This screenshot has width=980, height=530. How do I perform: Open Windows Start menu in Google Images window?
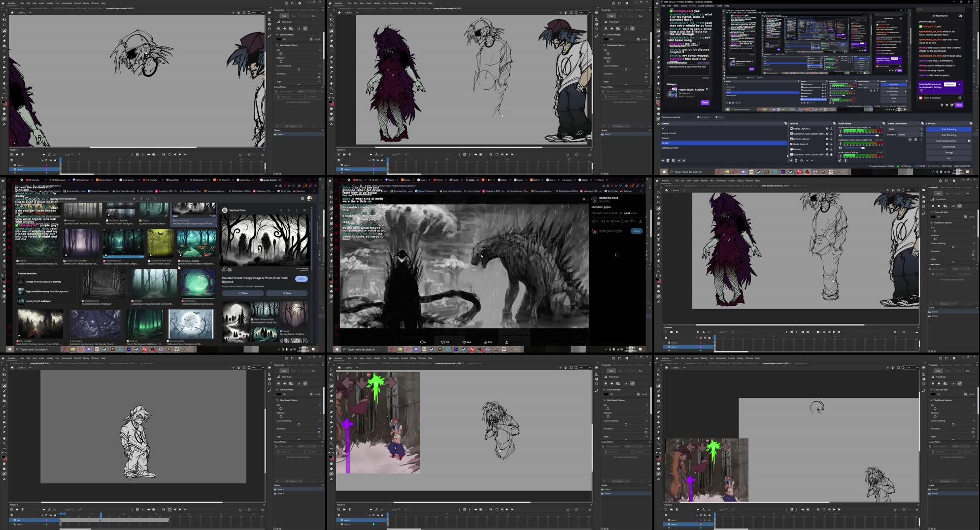point(9,349)
